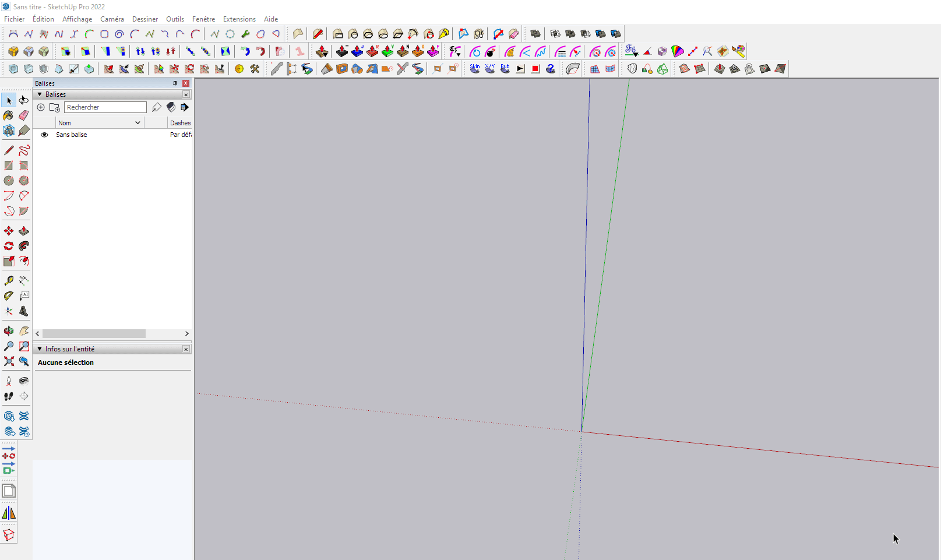The height and width of the screenshot is (560, 941).
Task: Choose the Polygon tool
Action: click(x=24, y=181)
